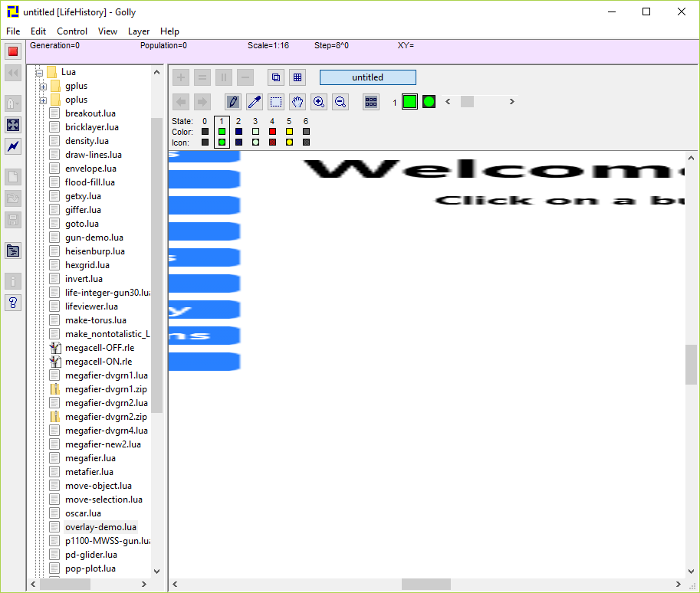Open the algorithm selector button
700x593 pixels.
(13, 103)
